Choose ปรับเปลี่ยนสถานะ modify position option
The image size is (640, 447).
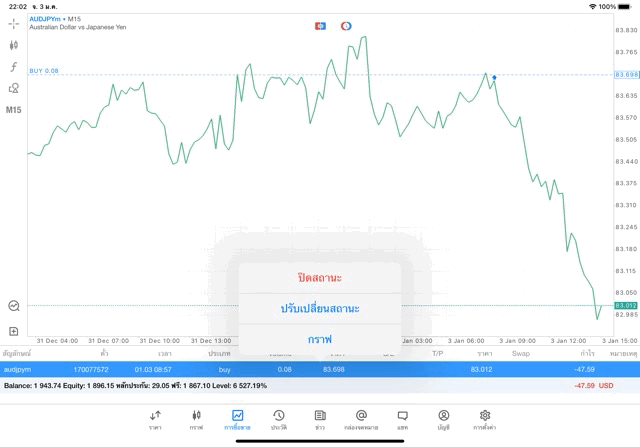coord(320,308)
